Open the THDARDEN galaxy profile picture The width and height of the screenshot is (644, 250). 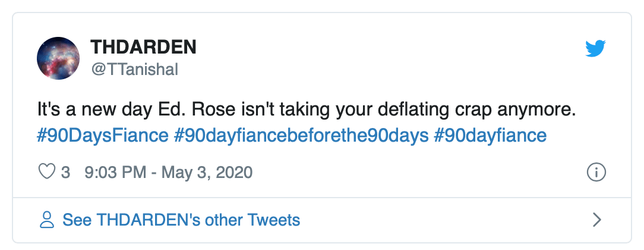coord(58,58)
